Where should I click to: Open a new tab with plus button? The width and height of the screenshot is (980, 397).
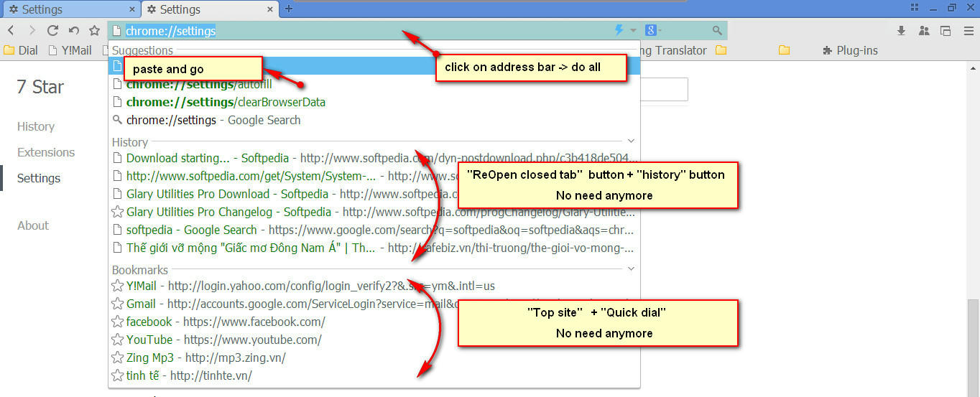coord(289,9)
